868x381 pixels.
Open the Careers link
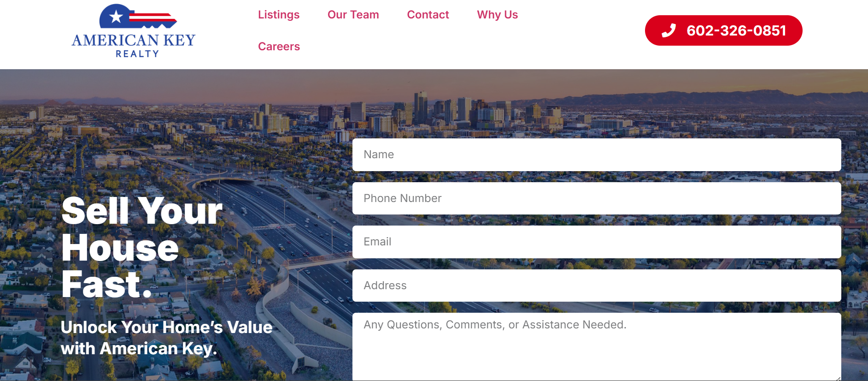[279, 47]
